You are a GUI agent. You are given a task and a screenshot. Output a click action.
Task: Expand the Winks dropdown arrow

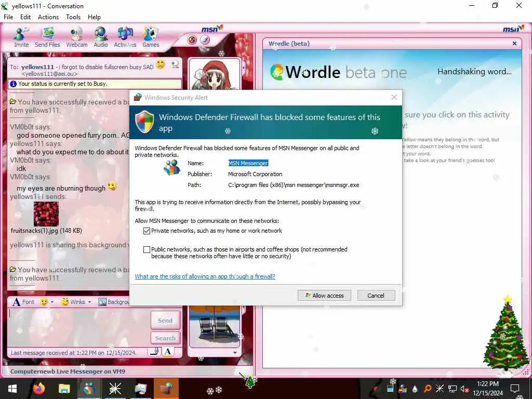(89, 302)
